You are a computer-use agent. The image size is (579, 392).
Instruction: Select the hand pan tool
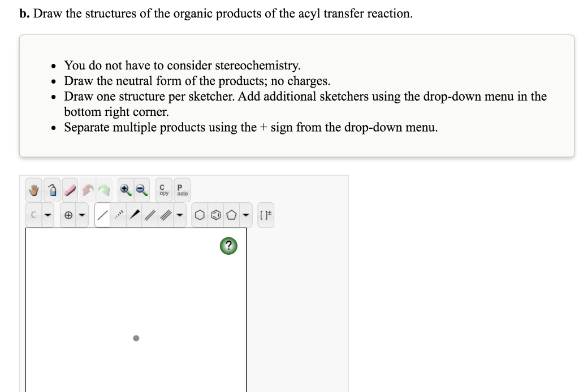[33, 189]
